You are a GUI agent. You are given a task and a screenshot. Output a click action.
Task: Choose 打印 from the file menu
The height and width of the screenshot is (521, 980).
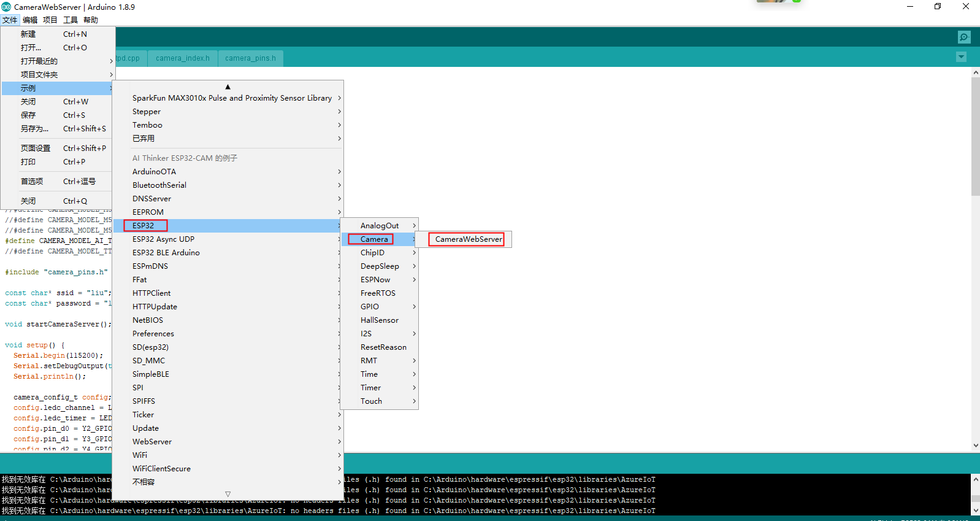[58, 161]
